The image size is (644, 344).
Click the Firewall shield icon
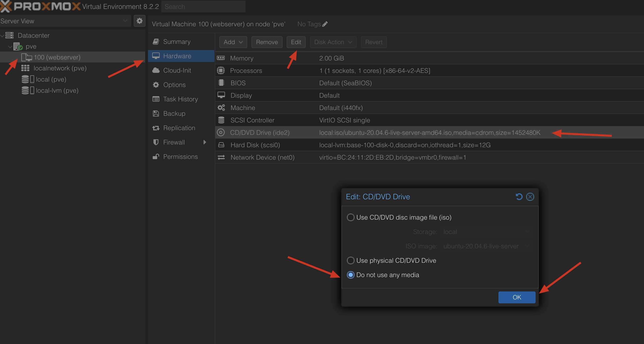pyautogui.click(x=156, y=142)
